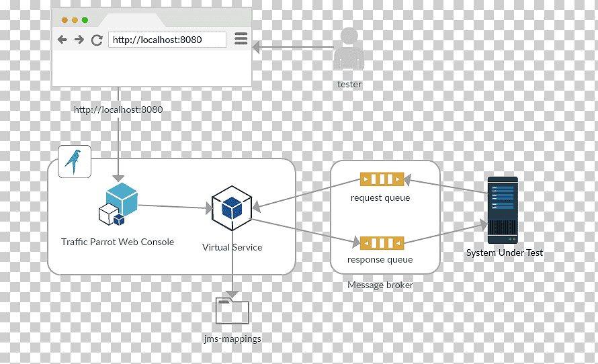The image size is (598, 364).
Task: Open the hamburger menu in browser mockup
Action: coord(241,38)
